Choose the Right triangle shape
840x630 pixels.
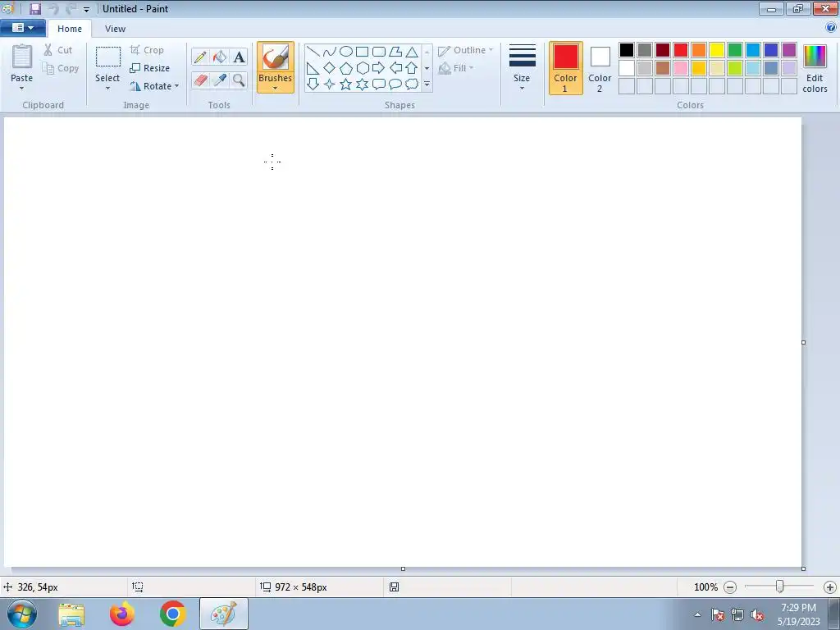point(313,68)
